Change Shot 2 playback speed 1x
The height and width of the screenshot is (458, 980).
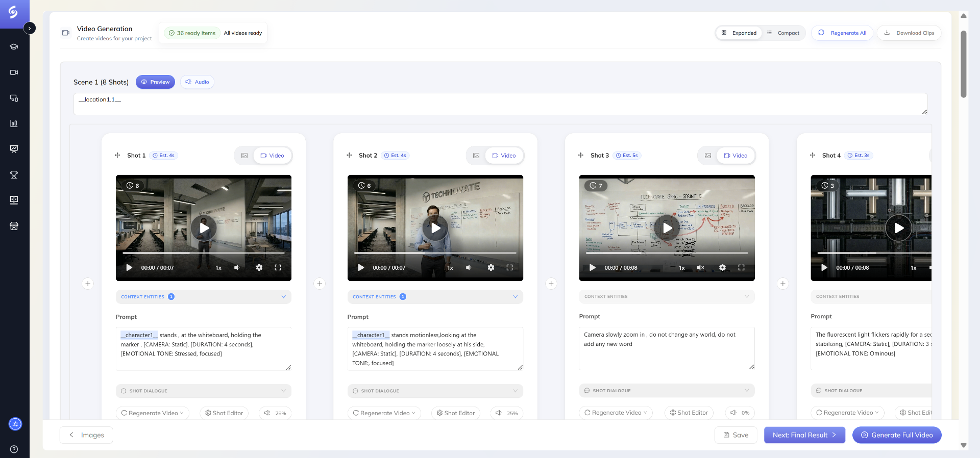[450, 268]
